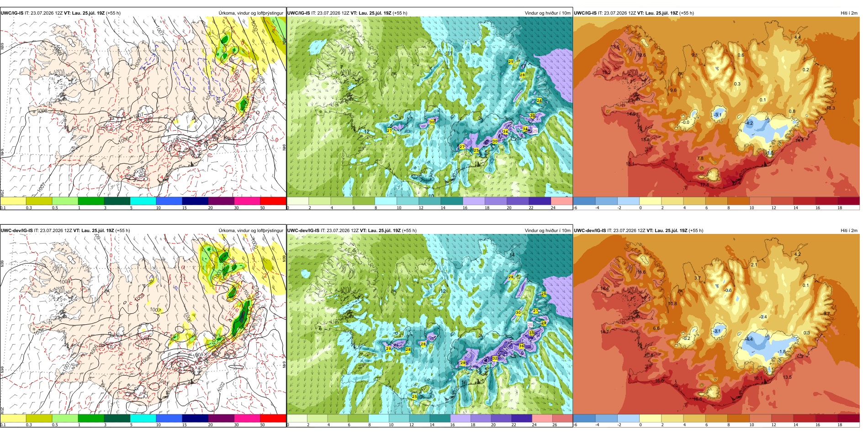Open the UWC precipitation, wind and pressure map
This screenshot has width=868, height=434.
(143, 107)
